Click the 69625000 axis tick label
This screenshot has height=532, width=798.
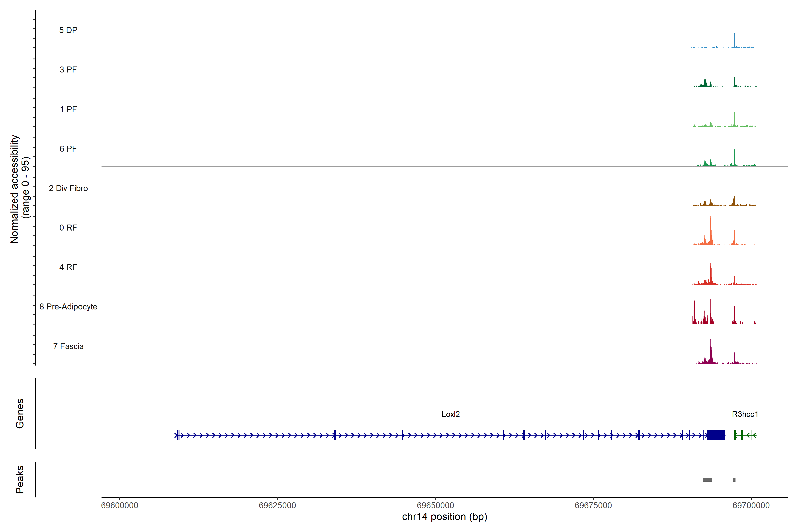pyautogui.click(x=277, y=506)
